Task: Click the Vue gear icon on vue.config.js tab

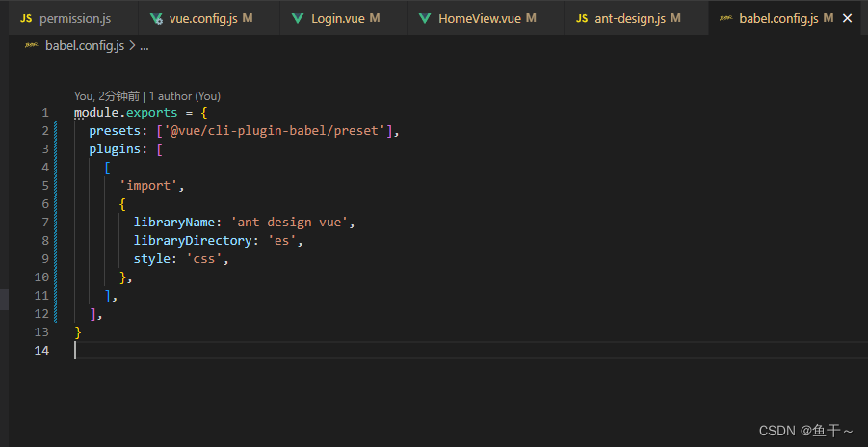Action: (x=156, y=19)
